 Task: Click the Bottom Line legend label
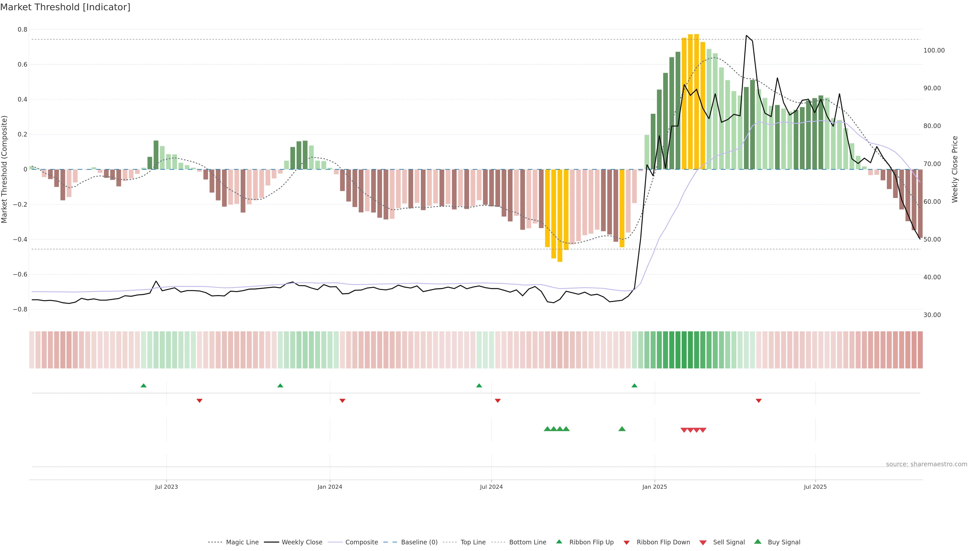coord(527,542)
